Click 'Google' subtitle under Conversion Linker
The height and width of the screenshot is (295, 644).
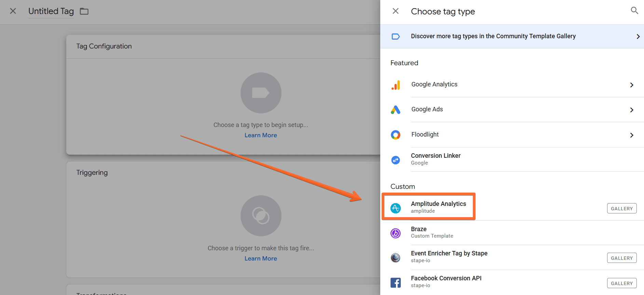point(420,163)
